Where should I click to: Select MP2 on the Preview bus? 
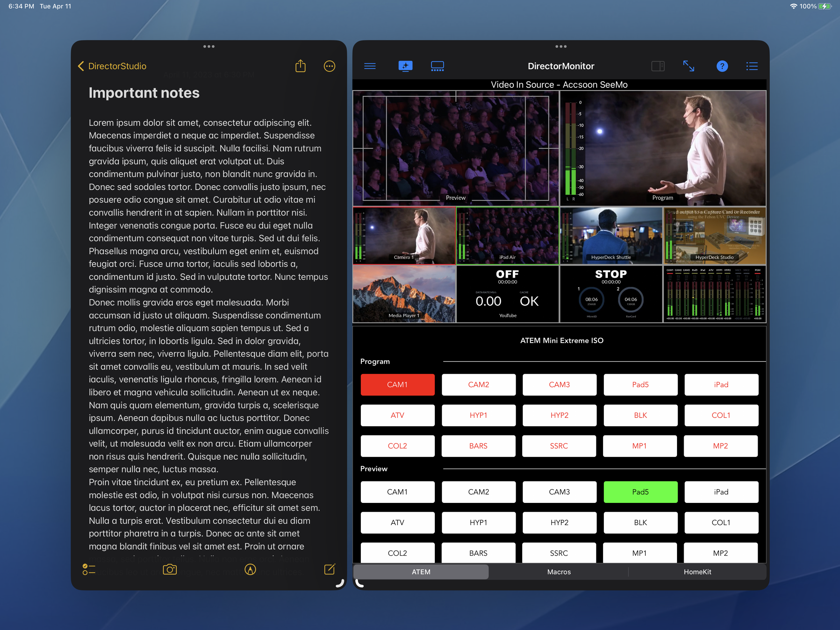(x=720, y=552)
